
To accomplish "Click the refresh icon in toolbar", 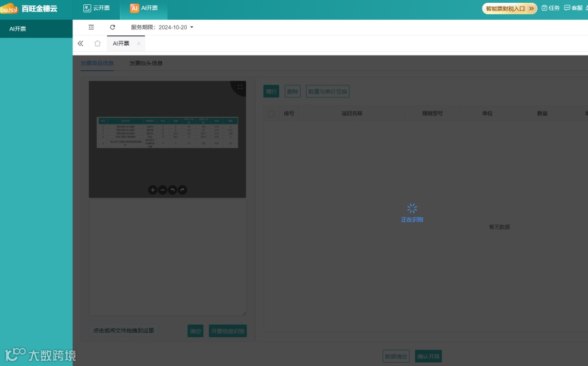I will point(113,27).
